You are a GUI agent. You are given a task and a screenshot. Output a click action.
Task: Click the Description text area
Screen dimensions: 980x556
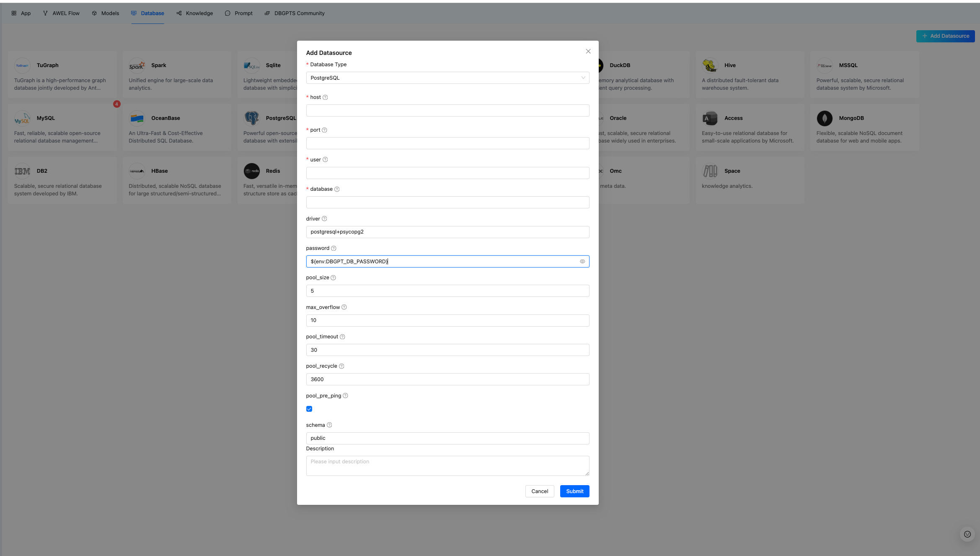(x=447, y=466)
